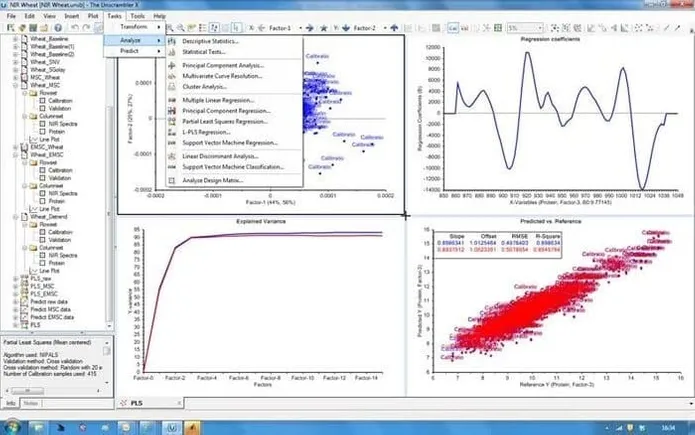Viewport: 695px width, 435px height.
Task: Click the PLS tab icon at bottom
Action: (124, 403)
